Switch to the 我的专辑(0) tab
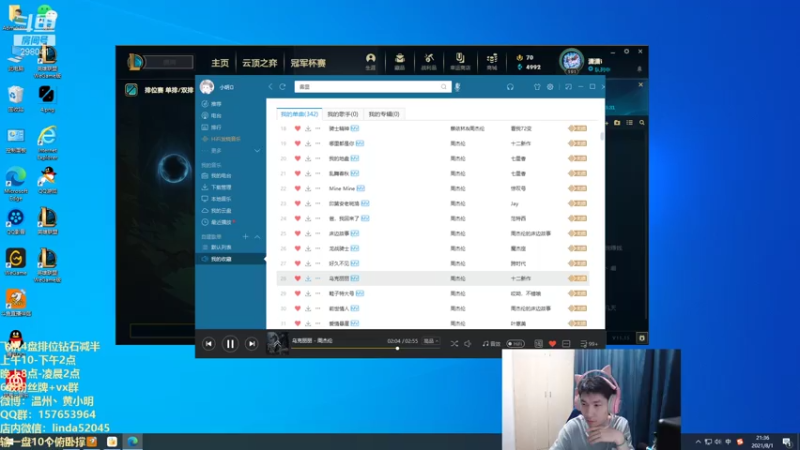 coord(384,114)
